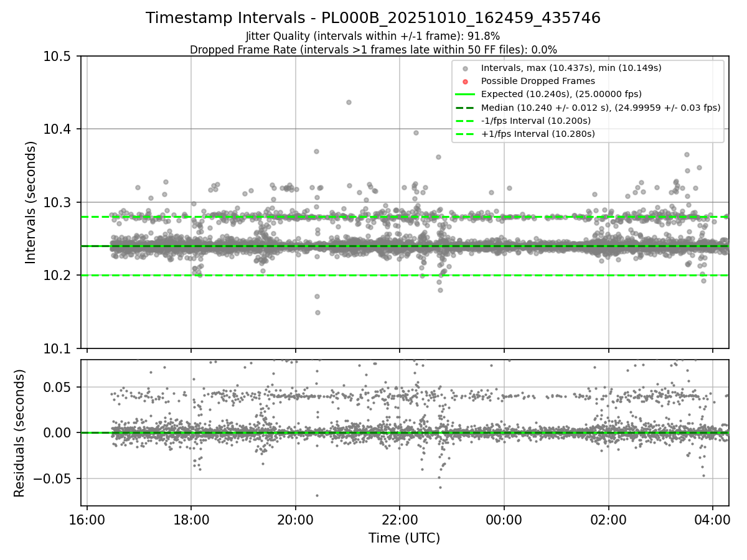Click the 'Residuals (seconds)' y-axis label
Screen dimensions: 747x560
[20, 433]
